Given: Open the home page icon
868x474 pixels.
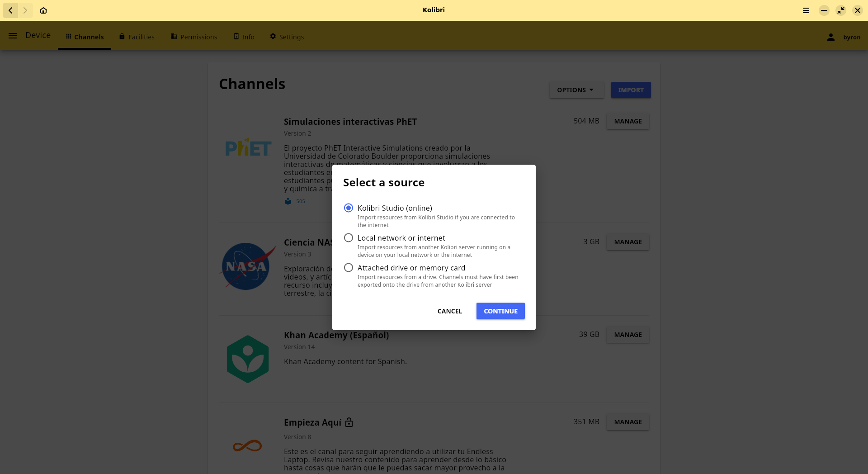Looking at the screenshot, I should pos(43,10).
